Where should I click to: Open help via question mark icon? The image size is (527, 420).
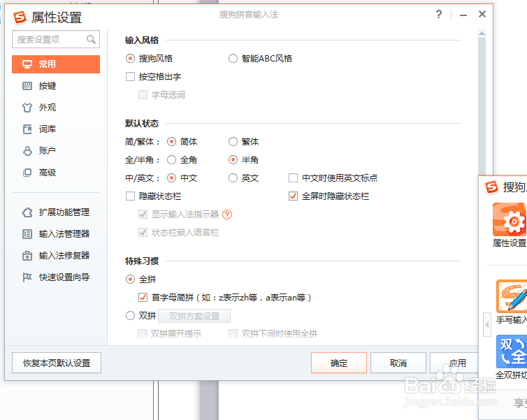tap(439, 14)
